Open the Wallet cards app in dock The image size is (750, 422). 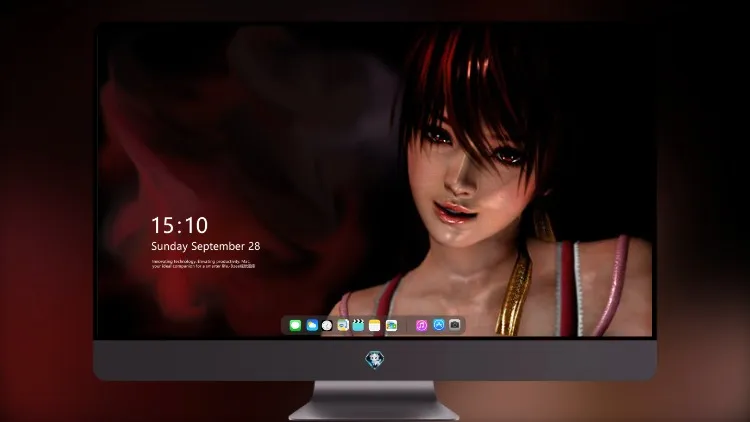(x=391, y=326)
